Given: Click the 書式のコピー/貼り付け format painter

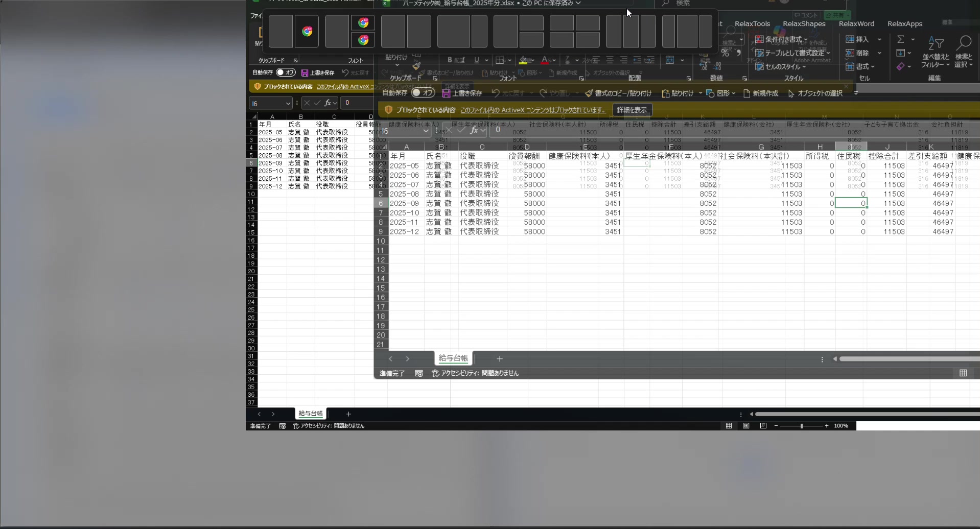Looking at the screenshot, I should pyautogui.click(x=618, y=93).
